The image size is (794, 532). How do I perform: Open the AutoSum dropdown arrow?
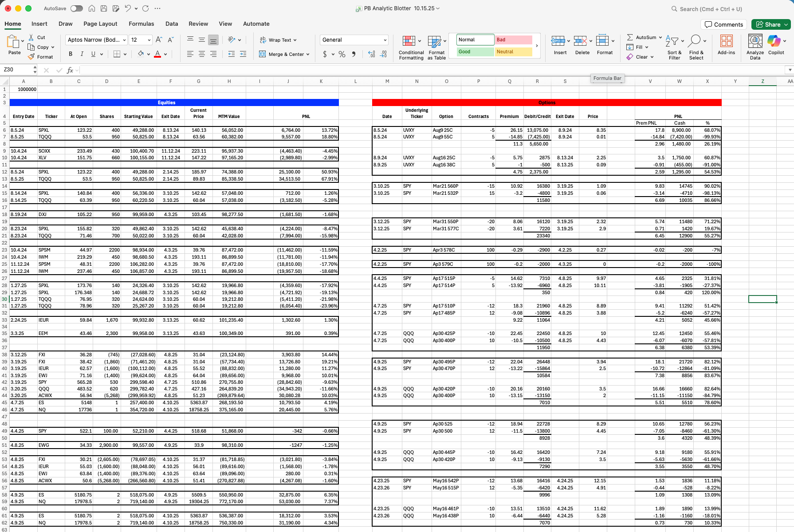click(660, 37)
